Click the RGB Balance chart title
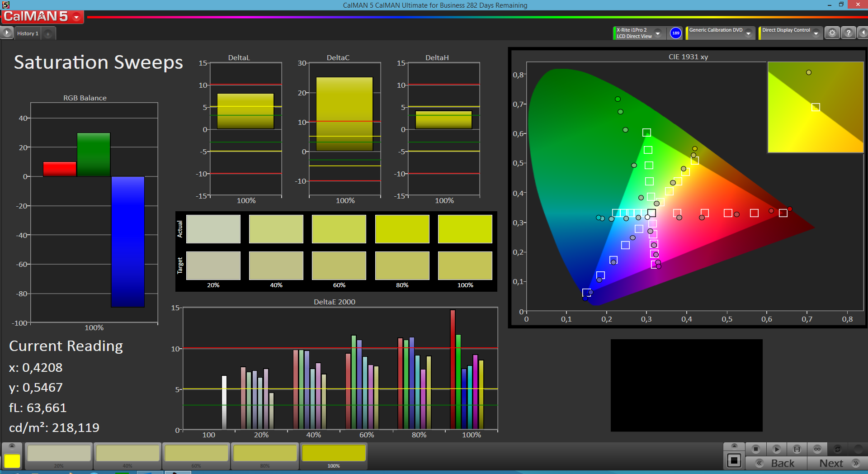The width and height of the screenshot is (868, 474). coord(85,98)
